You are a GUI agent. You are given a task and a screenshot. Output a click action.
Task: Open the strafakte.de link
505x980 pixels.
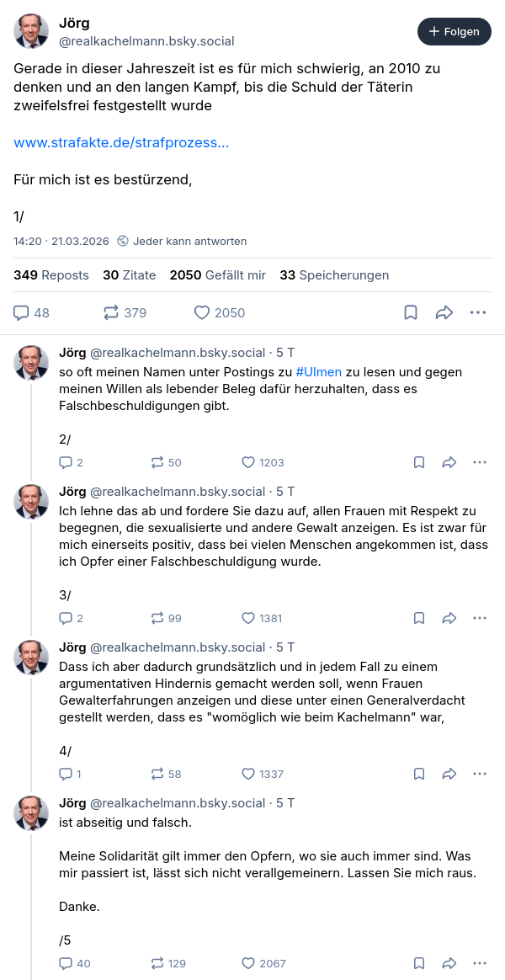(121, 142)
